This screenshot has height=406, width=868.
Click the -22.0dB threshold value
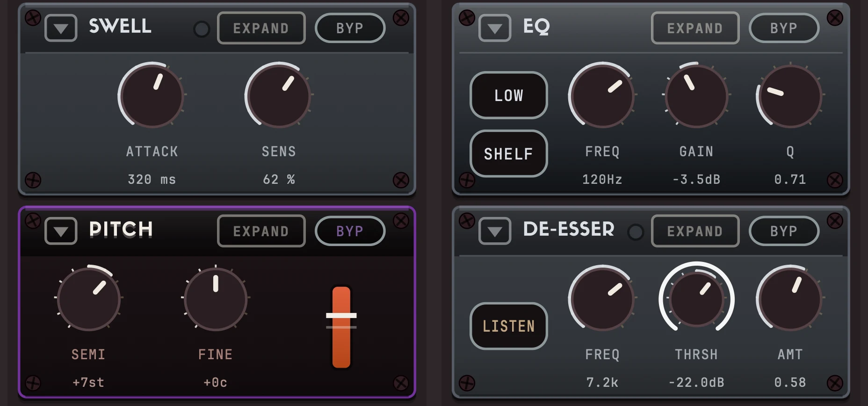point(696,383)
